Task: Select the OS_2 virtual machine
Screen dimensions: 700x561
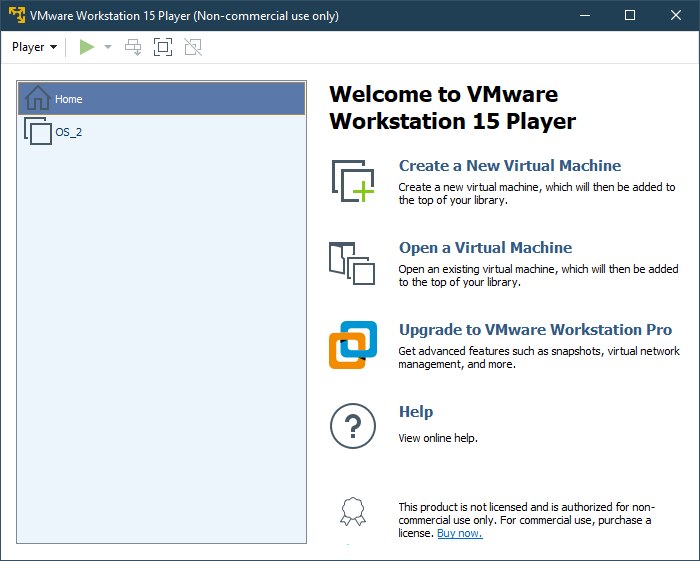Action: click(x=162, y=132)
